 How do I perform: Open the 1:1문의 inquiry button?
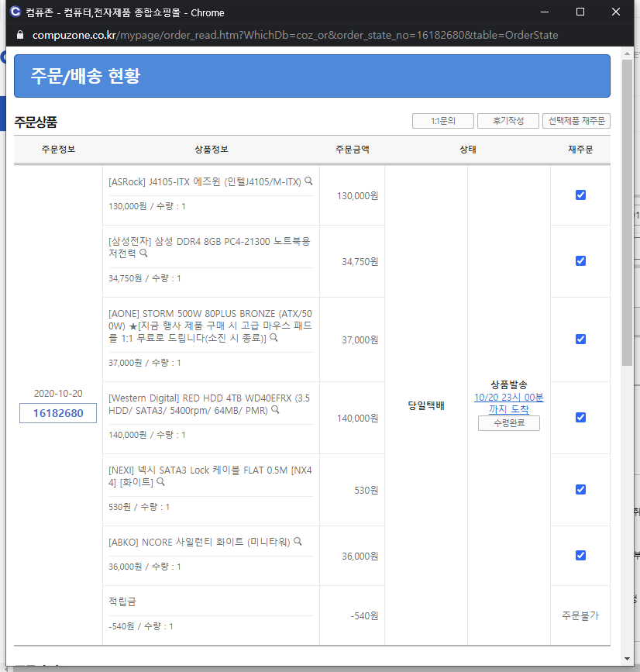(x=443, y=121)
